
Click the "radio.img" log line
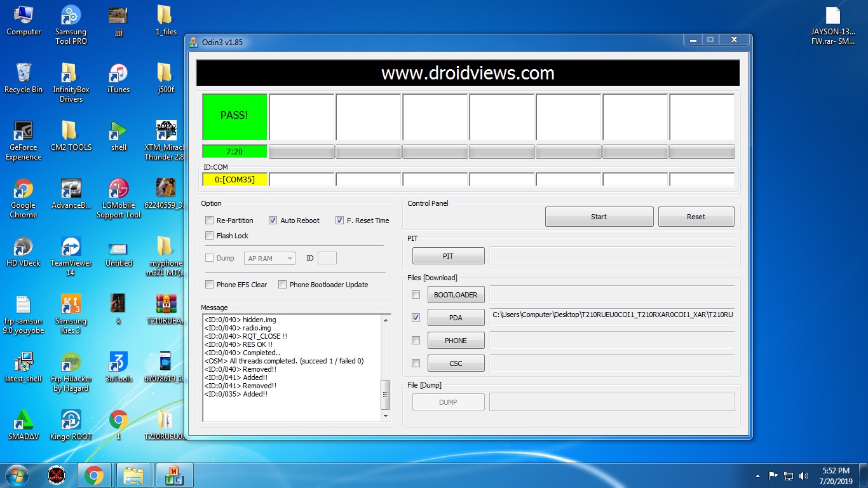237,328
